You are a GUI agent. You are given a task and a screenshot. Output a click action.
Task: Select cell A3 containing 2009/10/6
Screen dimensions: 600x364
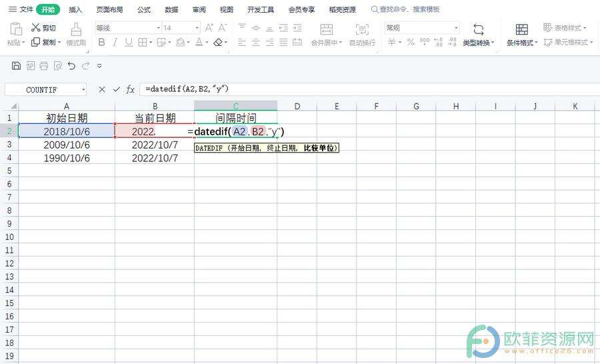67,145
